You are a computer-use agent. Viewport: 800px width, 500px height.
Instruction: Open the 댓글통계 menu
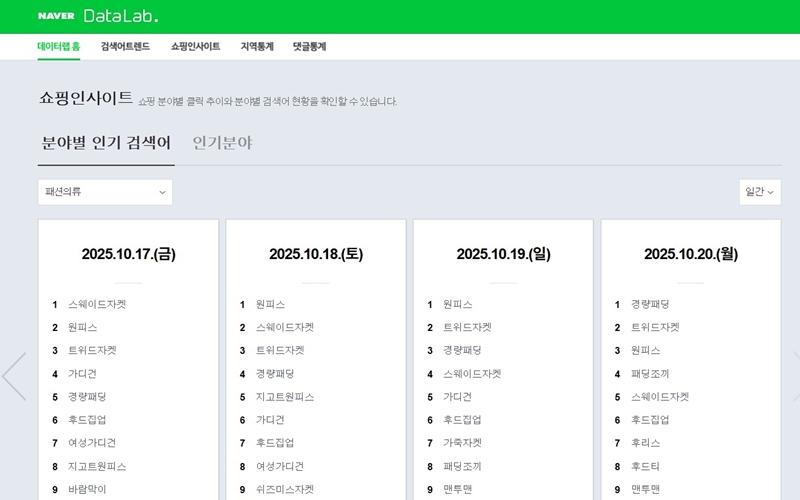(309, 46)
